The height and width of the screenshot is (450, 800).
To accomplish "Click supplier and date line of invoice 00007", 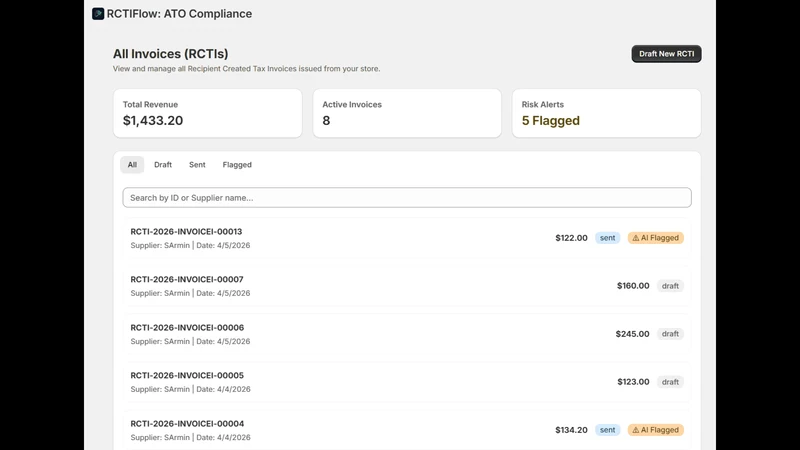I will pos(190,293).
